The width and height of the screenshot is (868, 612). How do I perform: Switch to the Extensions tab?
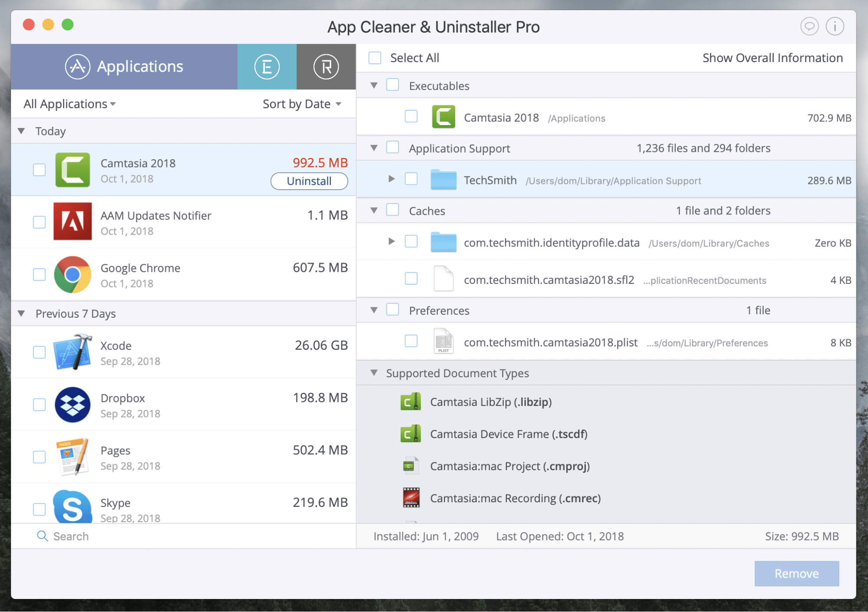[267, 66]
